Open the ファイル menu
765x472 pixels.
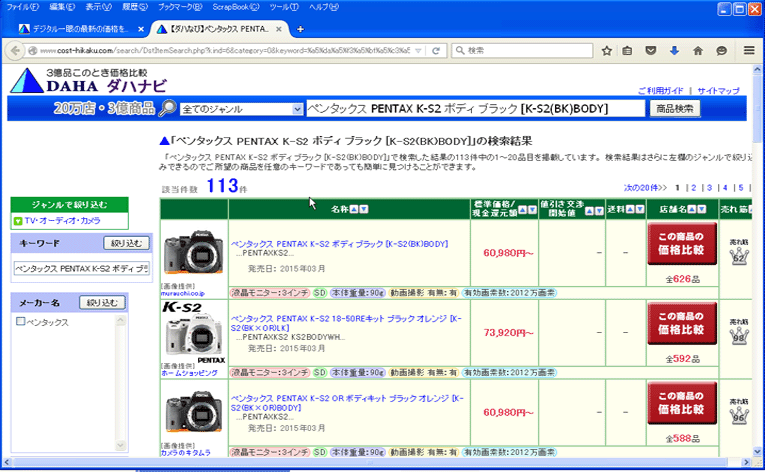click(x=22, y=7)
